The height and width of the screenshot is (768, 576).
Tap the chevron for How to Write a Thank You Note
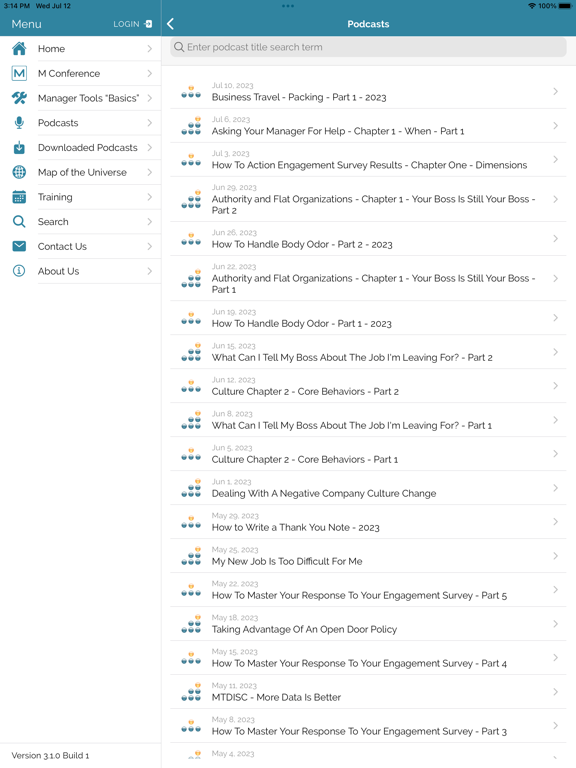(x=555, y=522)
